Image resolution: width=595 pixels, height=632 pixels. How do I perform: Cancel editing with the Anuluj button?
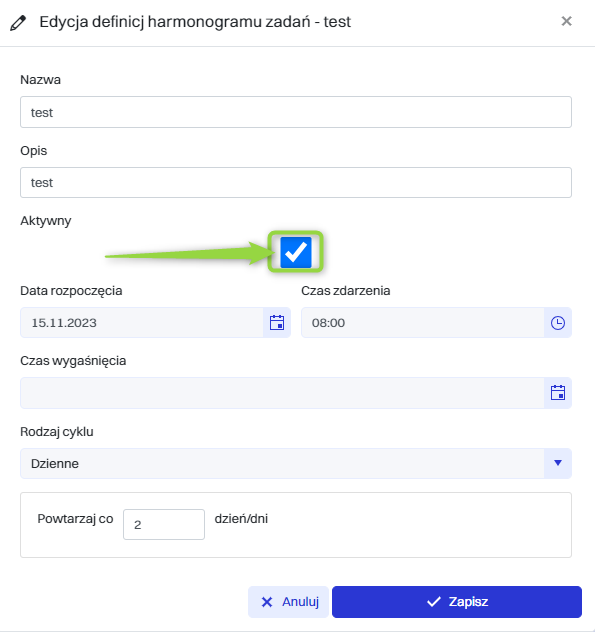point(289,602)
